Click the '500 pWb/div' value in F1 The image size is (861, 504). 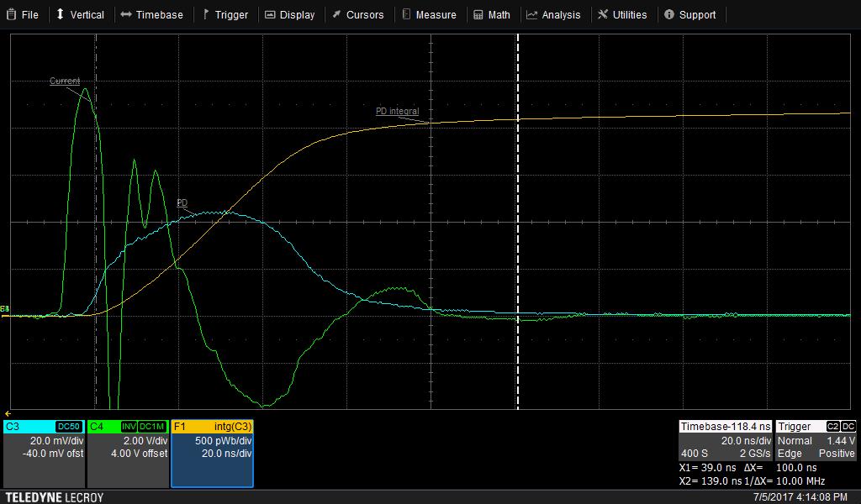tap(224, 441)
